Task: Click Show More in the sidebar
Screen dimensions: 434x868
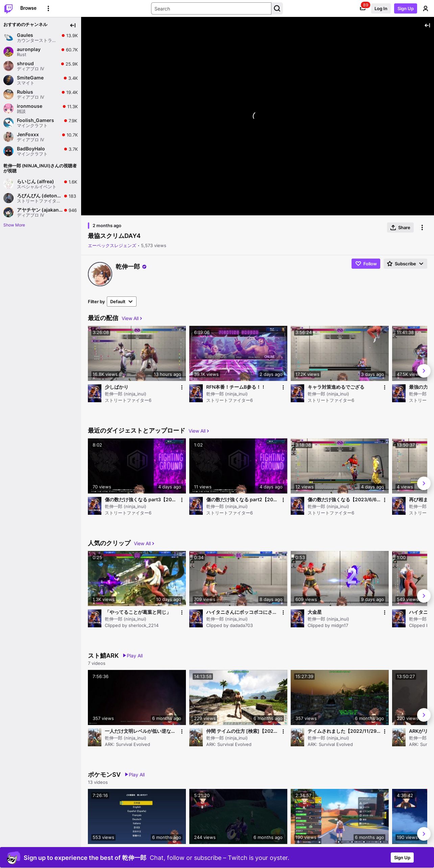Action: tap(14, 225)
